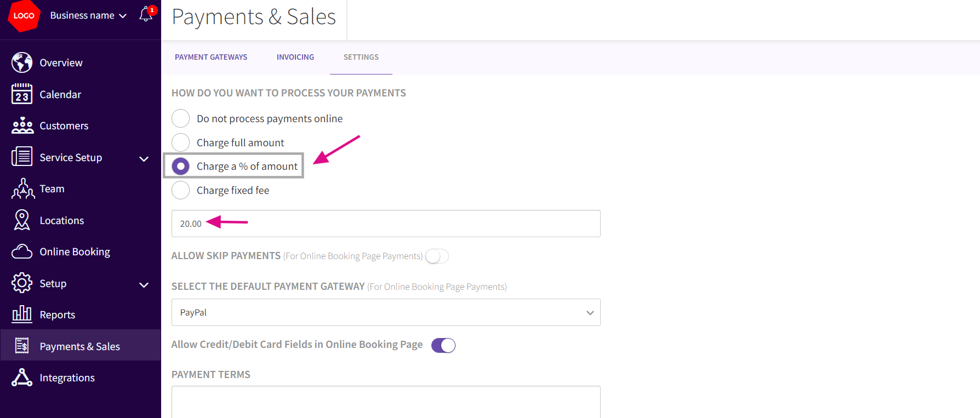Screen dimensions: 980x418
Task: Open Team via its sidebar icon
Action: pos(22,189)
